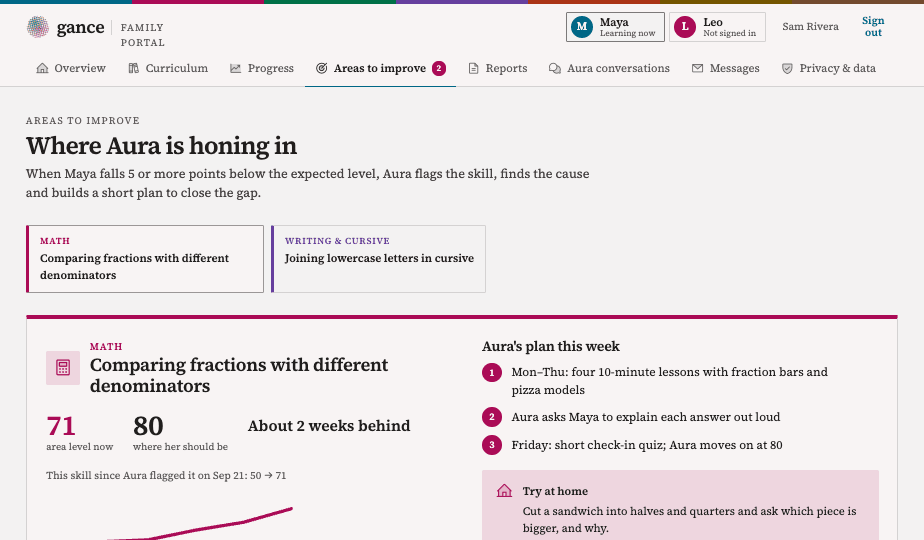Switch to Leo's child profile
924x540 pixels.
pos(717,27)
